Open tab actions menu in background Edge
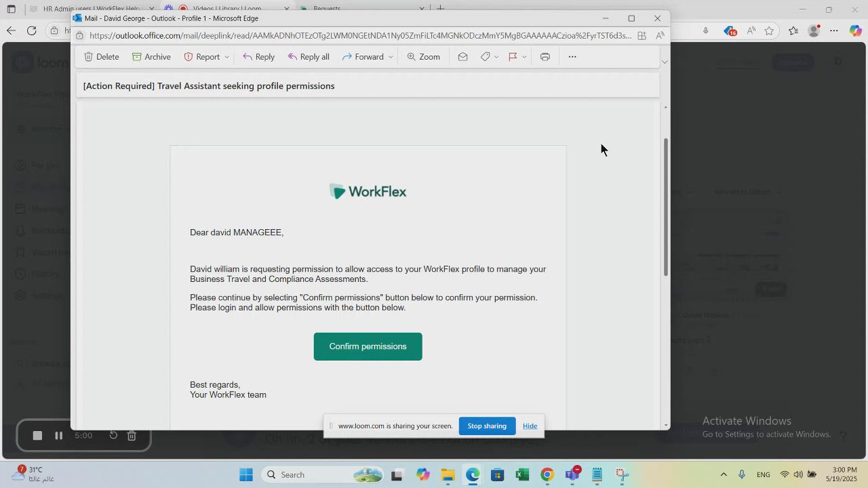 11,9
